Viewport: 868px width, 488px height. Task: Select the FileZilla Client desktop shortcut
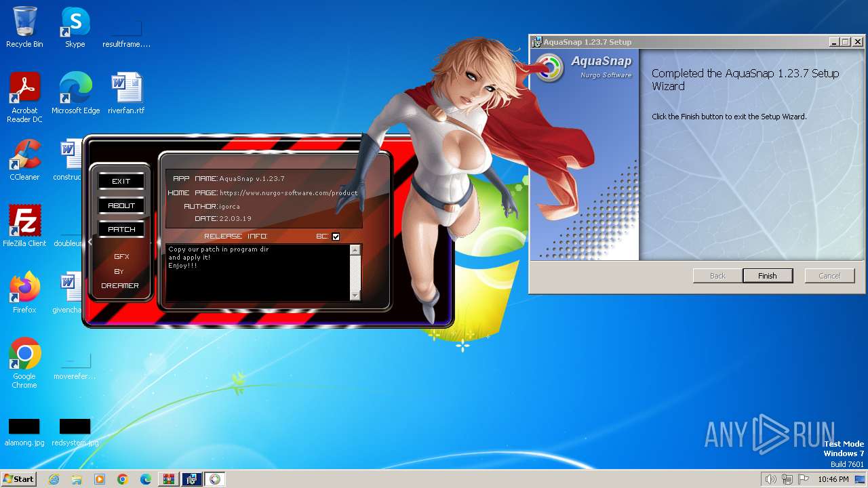24,226
